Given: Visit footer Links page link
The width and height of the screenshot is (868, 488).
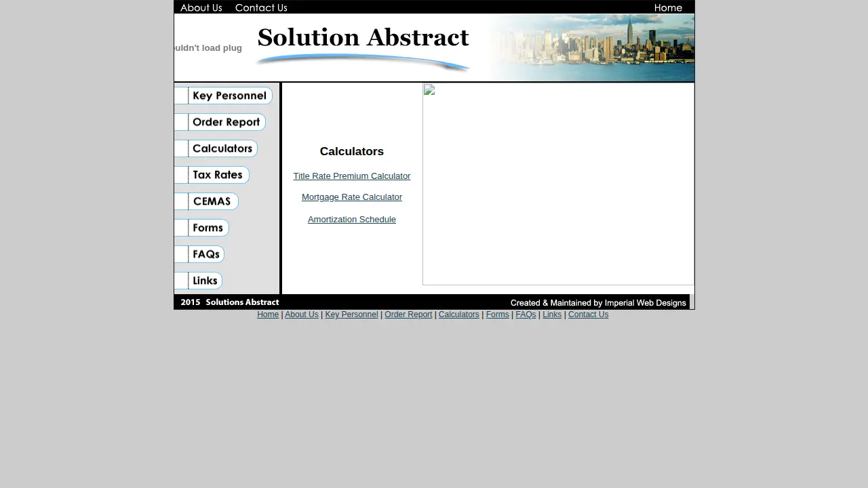Looking at the screenshot, I should pos(552,314).
